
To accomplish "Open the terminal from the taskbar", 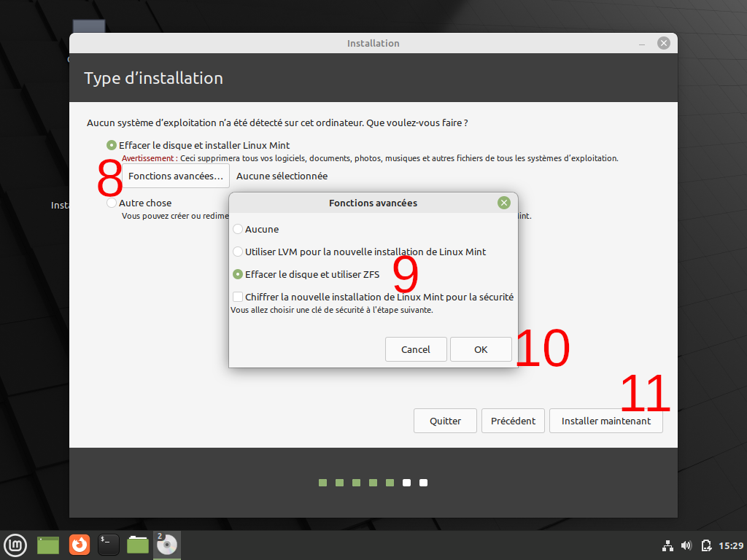I will click(x=108, y=545).
